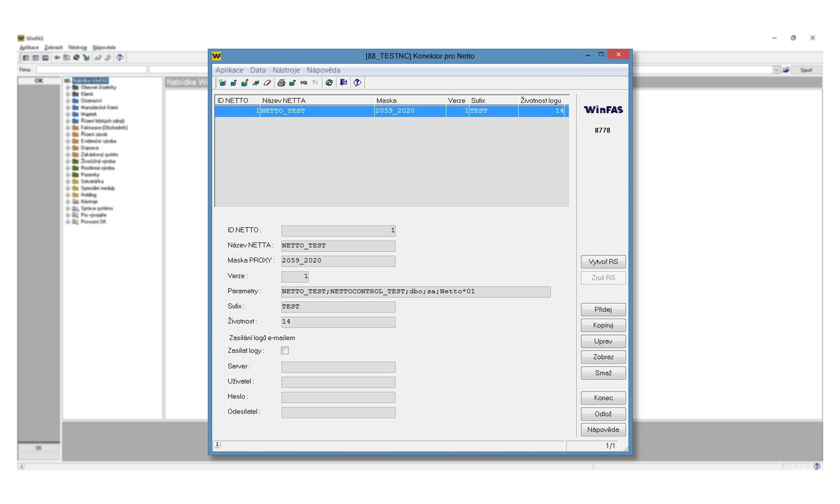
Task: Toggle the Zasílat logy checkbox
Action: pyautogui.click(x=285, y=351)
